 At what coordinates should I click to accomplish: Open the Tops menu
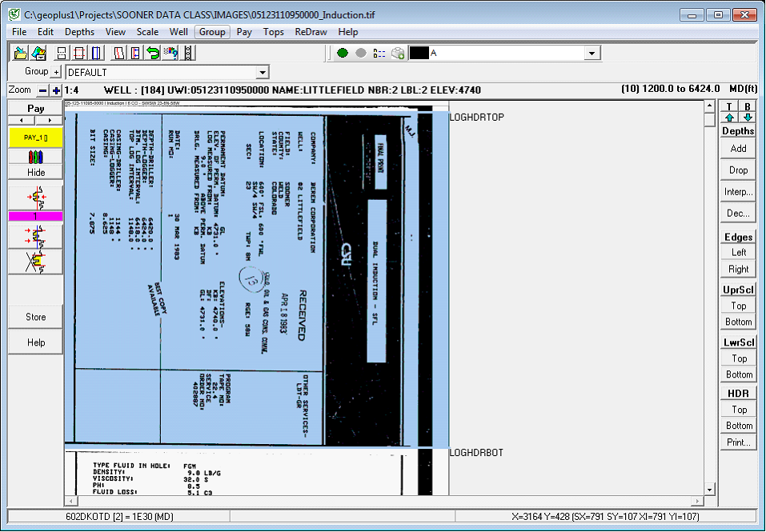(x=274, y=32)
